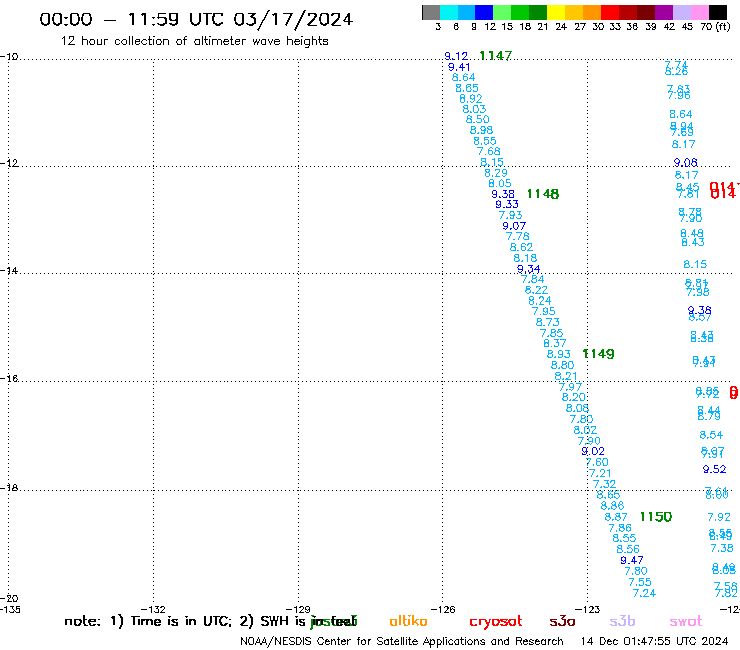Viewport: 740px width, 650px height.
Task: Click the wave height value 9.02
Action: tap(593, 451)
